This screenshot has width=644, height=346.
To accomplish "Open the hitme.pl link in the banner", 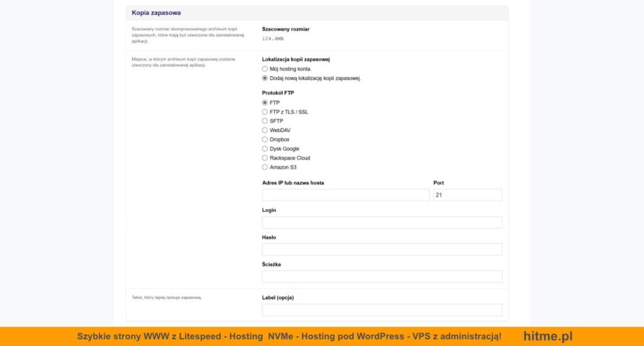I will (547, 337).
